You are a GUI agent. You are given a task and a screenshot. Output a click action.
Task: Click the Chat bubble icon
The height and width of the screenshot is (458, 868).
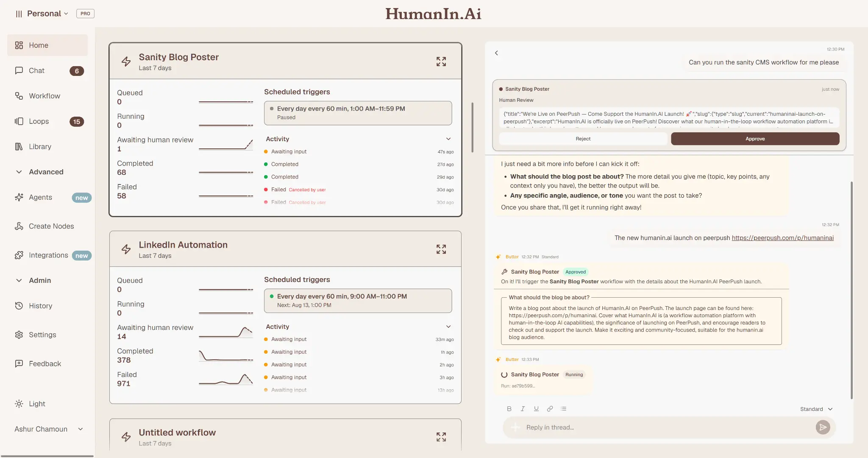(x=19, y=70)
